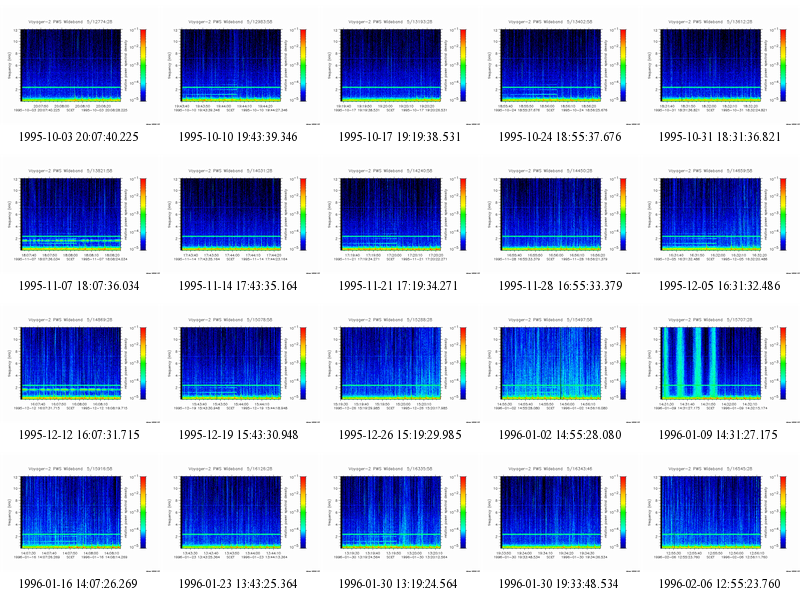The height and width of the screenshot is (596, 800).
Task: Click caption text 1996-01-02 14:55:28.080
Action: [560, 435]
